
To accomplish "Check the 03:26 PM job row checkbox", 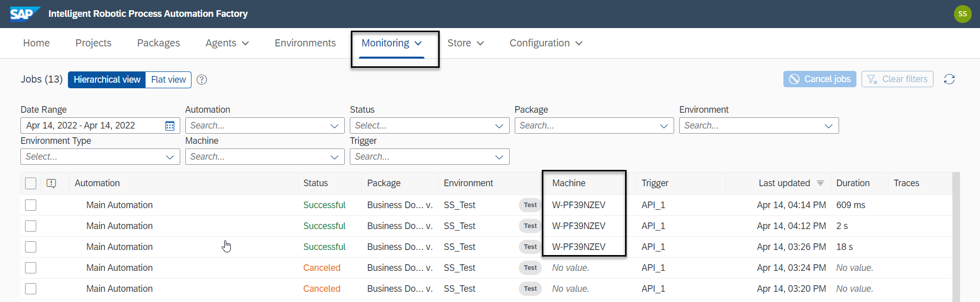I will tap(31, 247).
